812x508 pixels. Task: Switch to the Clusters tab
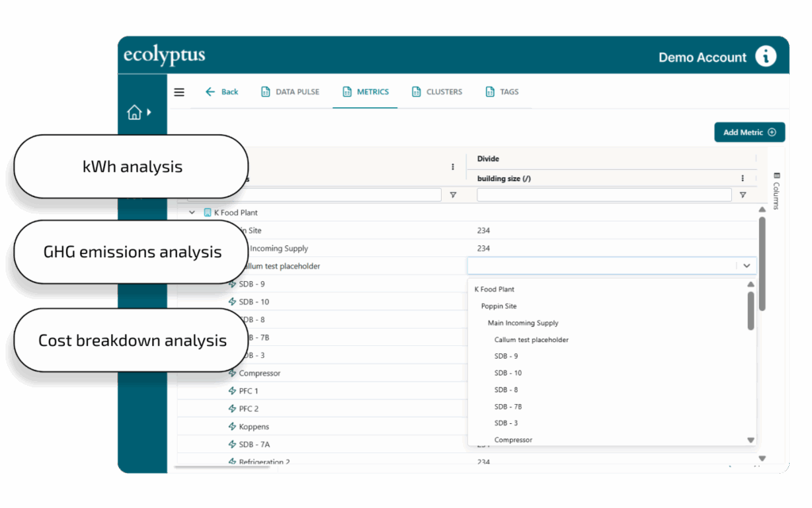tap(437, 92)
